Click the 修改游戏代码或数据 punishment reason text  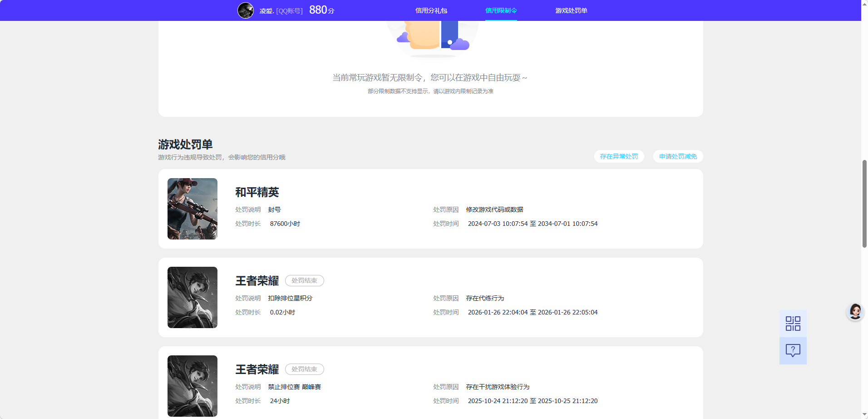(x=494, y=209)
